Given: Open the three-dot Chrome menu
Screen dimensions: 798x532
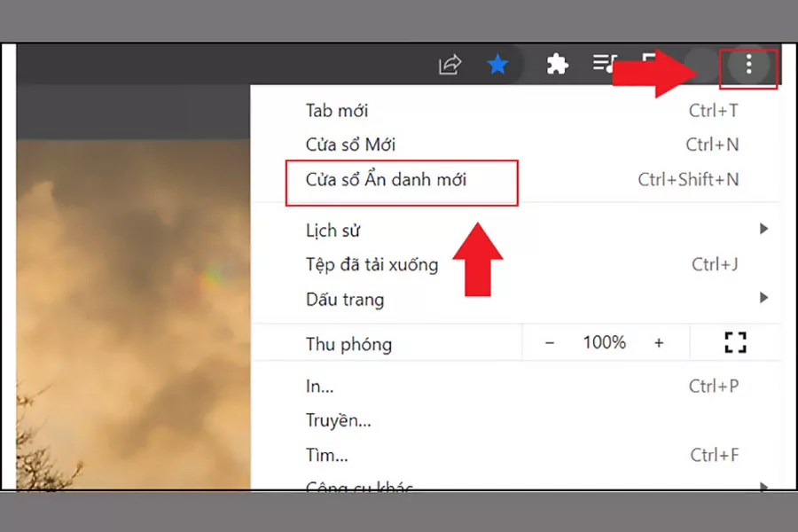Looking at the screenshot, I should pos(748,65).
